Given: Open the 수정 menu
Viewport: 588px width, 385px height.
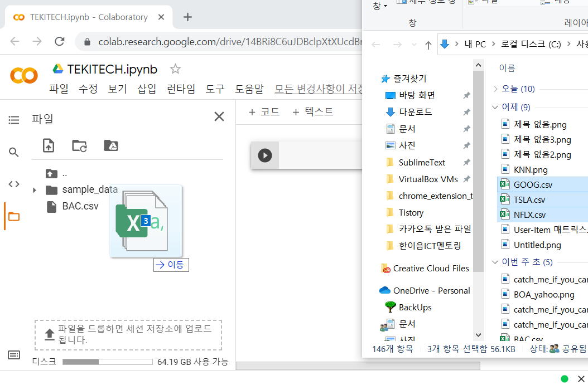Looking at the screenshot, I should 88,89.
